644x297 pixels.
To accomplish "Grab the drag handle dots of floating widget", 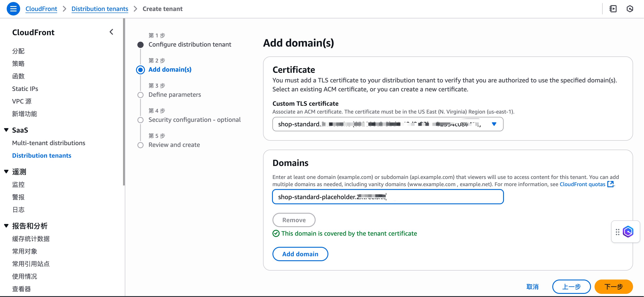I will click(617, 232).
